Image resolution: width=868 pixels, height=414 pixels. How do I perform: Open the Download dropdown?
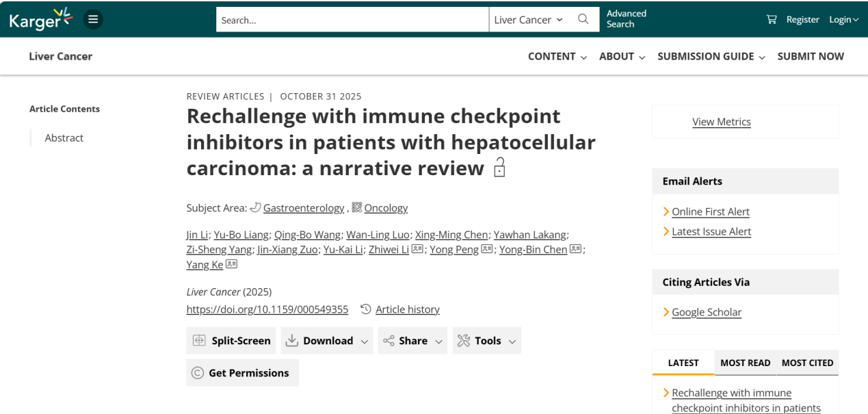[x=327, y=341]
